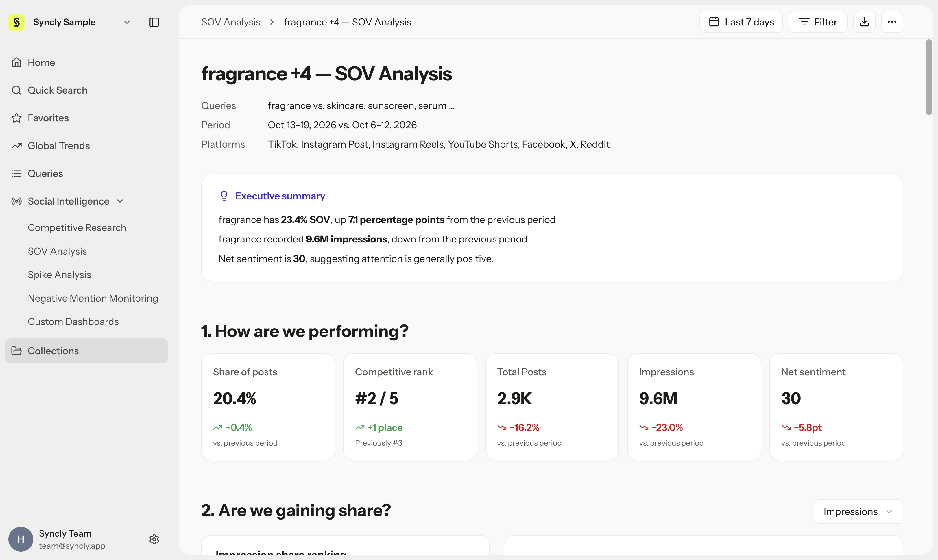Open the Filter button
938x560 pixels.
point(818,22)
